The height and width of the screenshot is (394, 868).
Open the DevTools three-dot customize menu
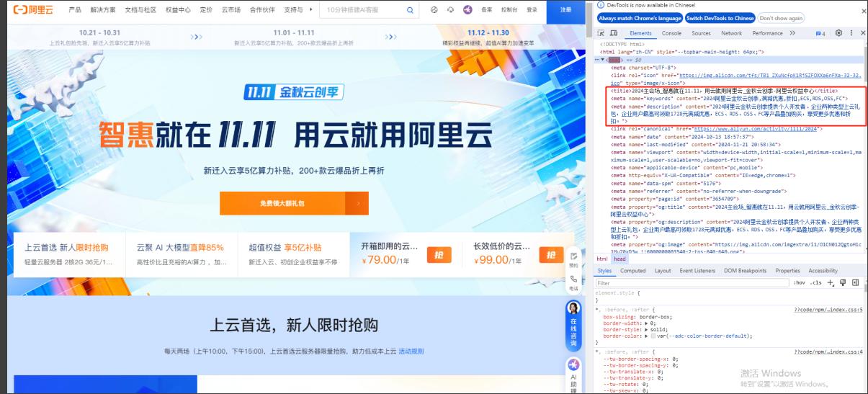(x=850, y=33)
